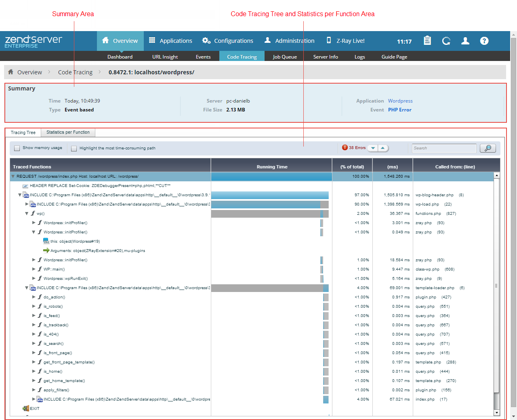Jump to previous error up arrow

coord(383,148)
